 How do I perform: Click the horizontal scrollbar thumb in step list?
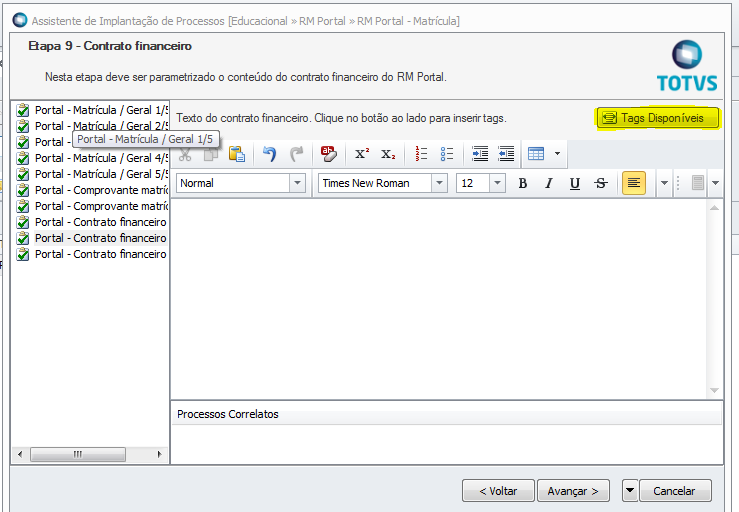pyautogui.click(x=78, y=454)
